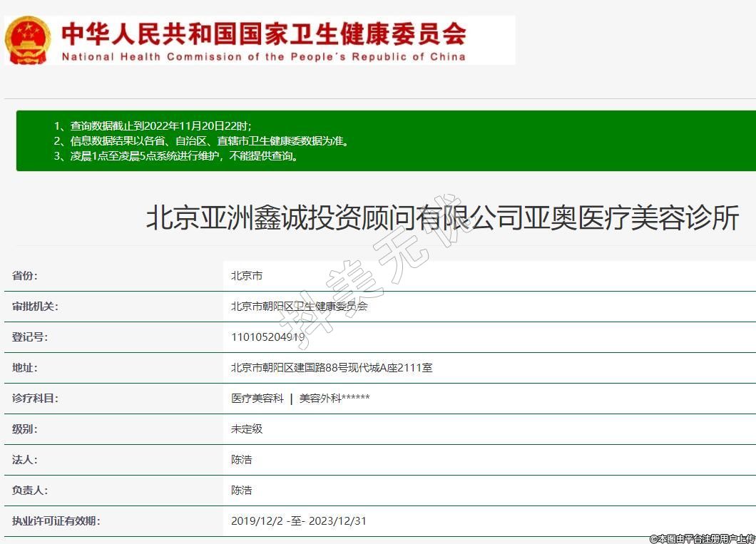Image resolution: width=756 pixels, height=544 pixels.
Task: Click the clinic name heading
Action: pos(442,218)
